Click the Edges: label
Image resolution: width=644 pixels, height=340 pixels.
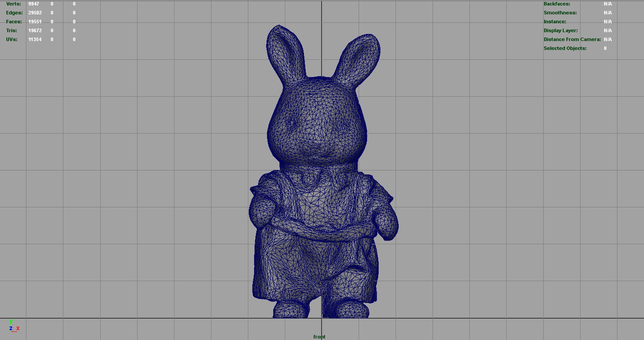point(14,13)
